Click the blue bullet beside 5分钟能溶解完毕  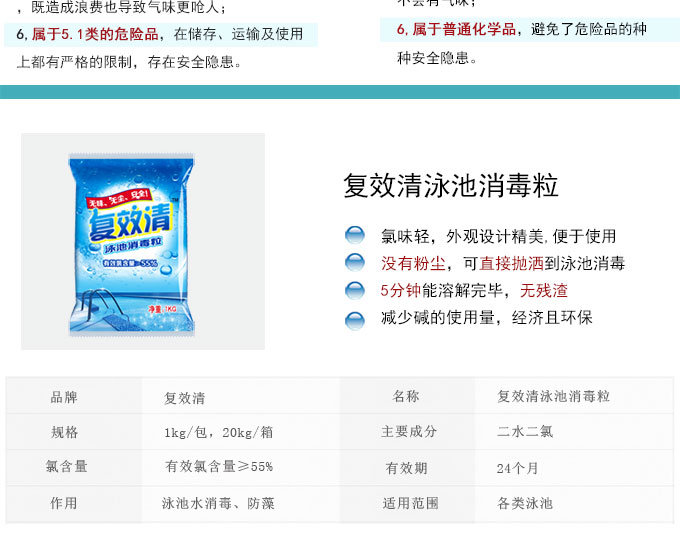(x=355, y=291)
